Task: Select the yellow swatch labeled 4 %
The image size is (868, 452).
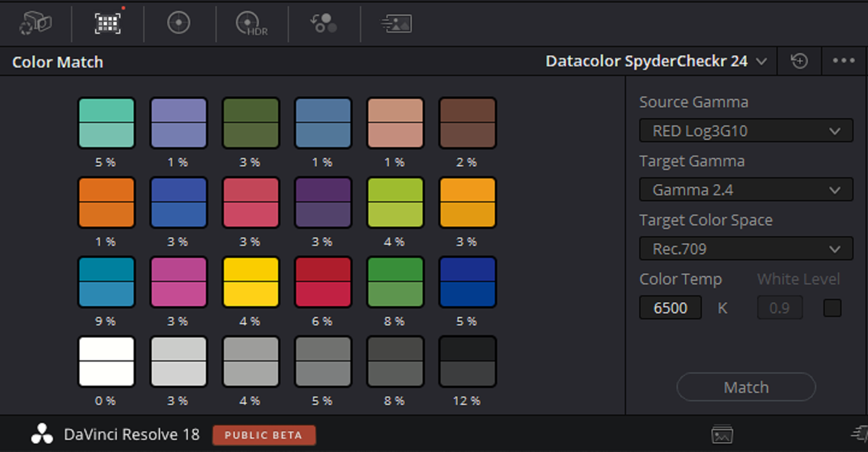Action: (x=251, y=282)
